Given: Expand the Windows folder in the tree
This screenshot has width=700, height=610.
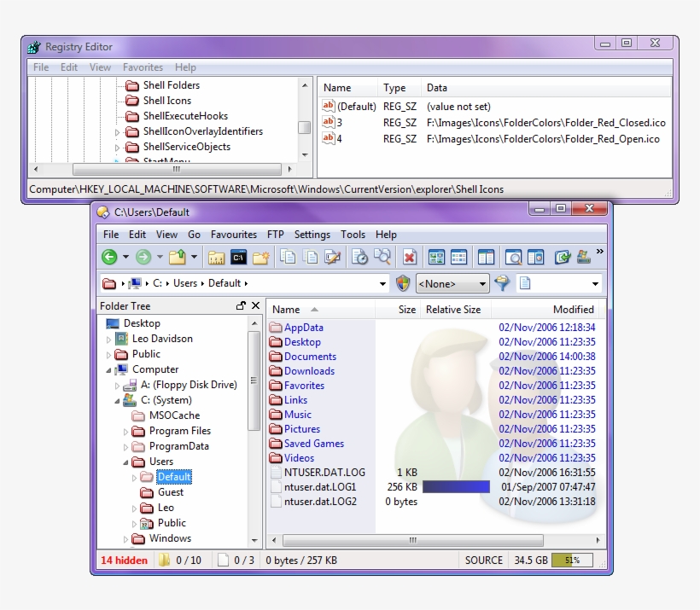Looking at the screenshot, I should click(126, 538).
